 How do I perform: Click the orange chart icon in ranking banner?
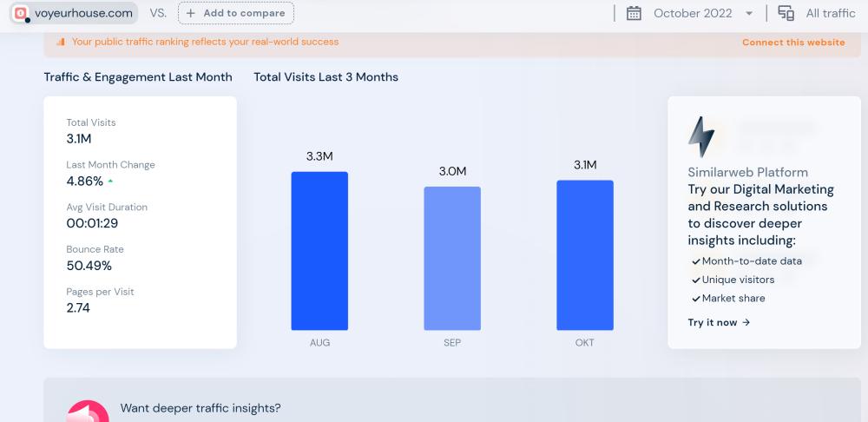(x=60, y=42)
